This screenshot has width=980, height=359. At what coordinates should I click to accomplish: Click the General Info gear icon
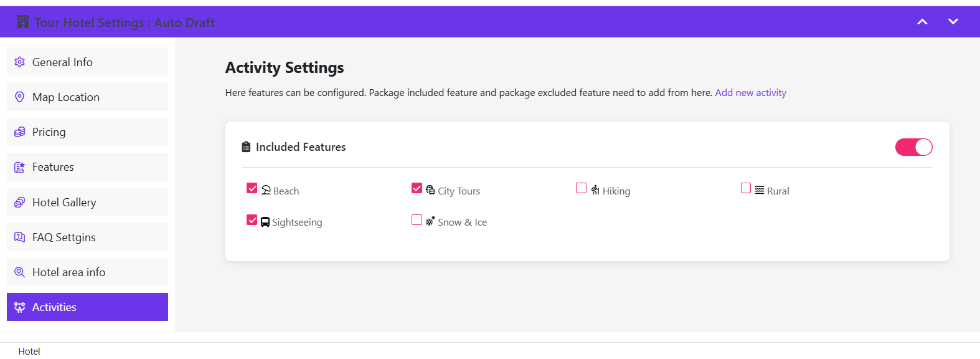20,62
